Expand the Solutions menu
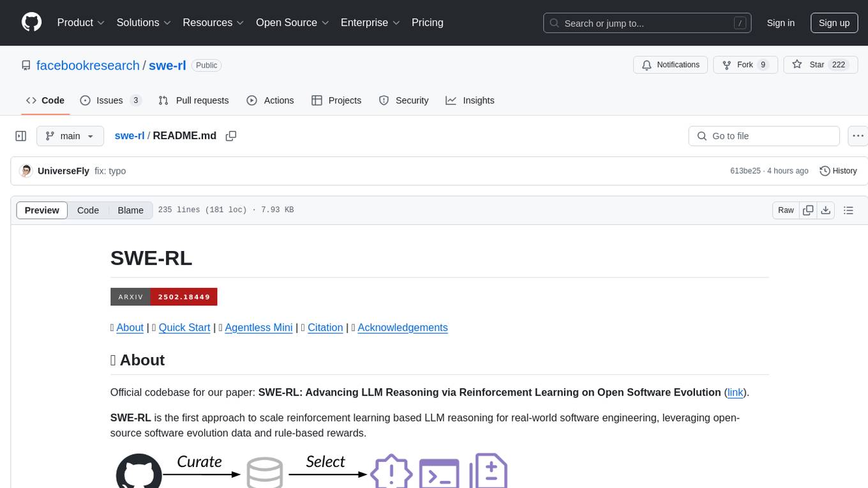Screen dimensions: 868x488 coord(144,22)
